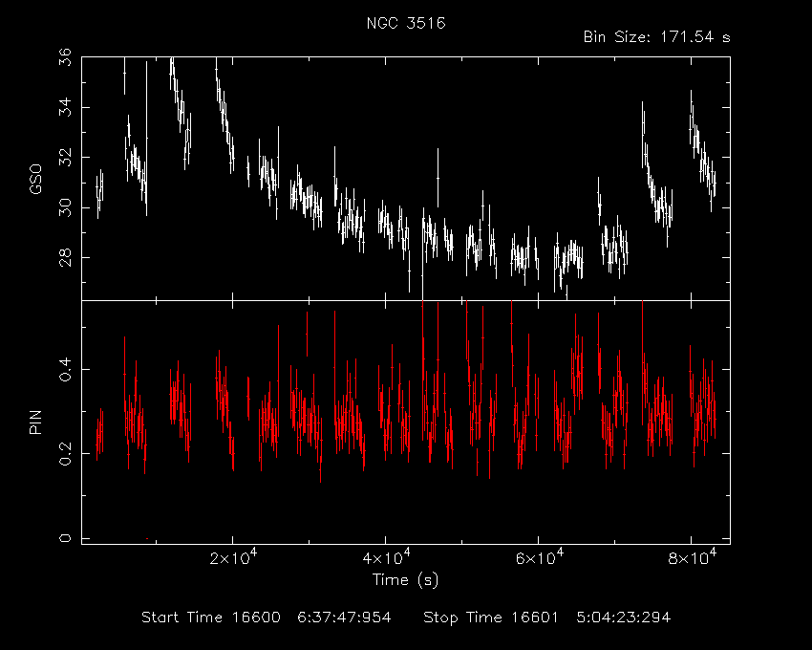Select the Stop Time 16601 5:04:23:294 text
Image resolution: width=812 pixels, height=650 pixels.
(546, 617)
